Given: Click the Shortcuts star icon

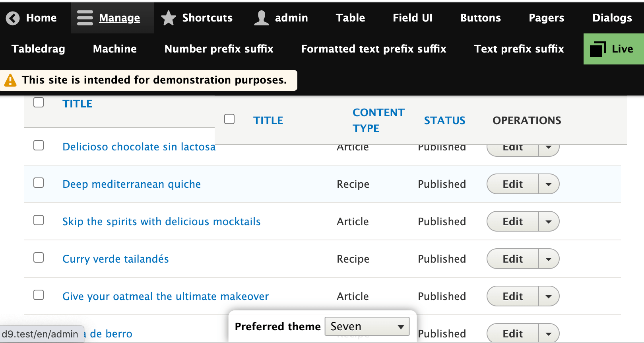Looking at the screenshot, I should (169, 18).
